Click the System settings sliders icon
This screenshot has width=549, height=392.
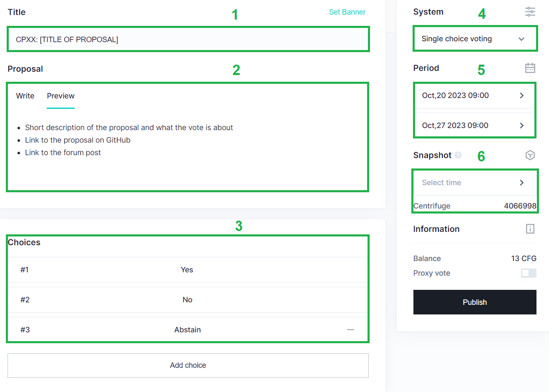coord(530,12)
